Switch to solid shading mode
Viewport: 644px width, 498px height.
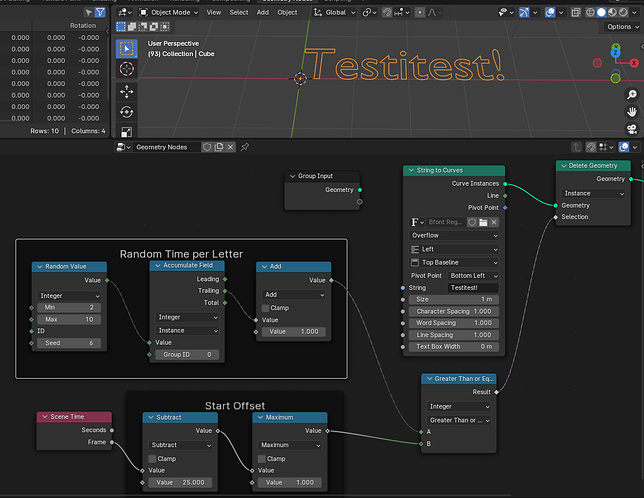[601, 12]
